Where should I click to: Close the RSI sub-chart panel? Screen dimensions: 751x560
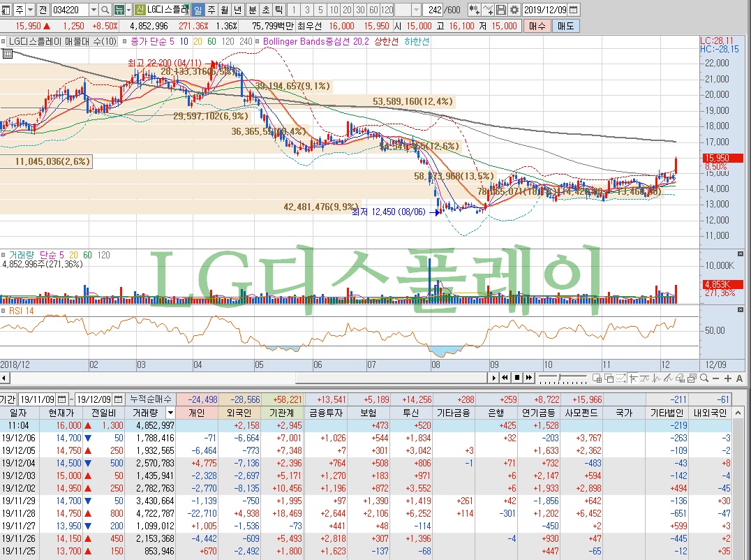(741, 309)
